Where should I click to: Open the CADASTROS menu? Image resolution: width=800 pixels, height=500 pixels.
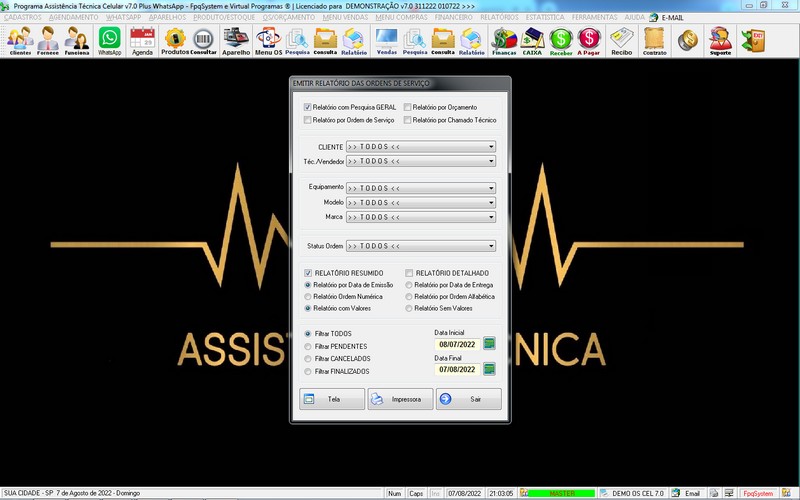tap(23, 17)
